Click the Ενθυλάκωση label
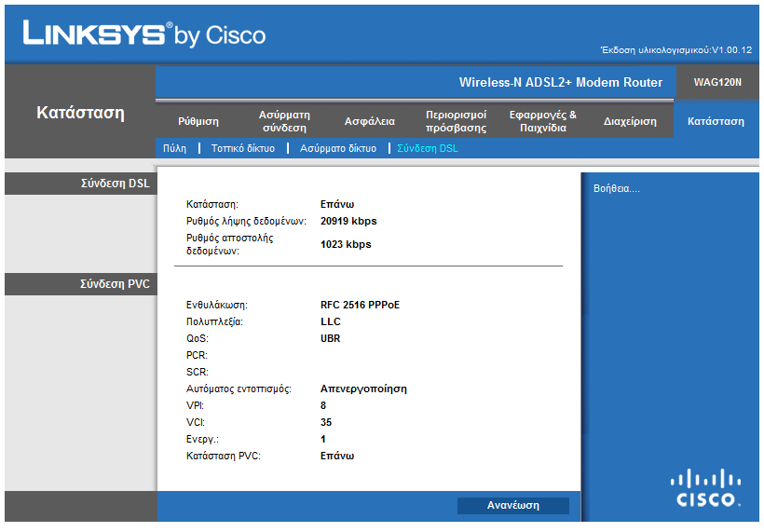 pyautogui.click(x=217, y=305)
